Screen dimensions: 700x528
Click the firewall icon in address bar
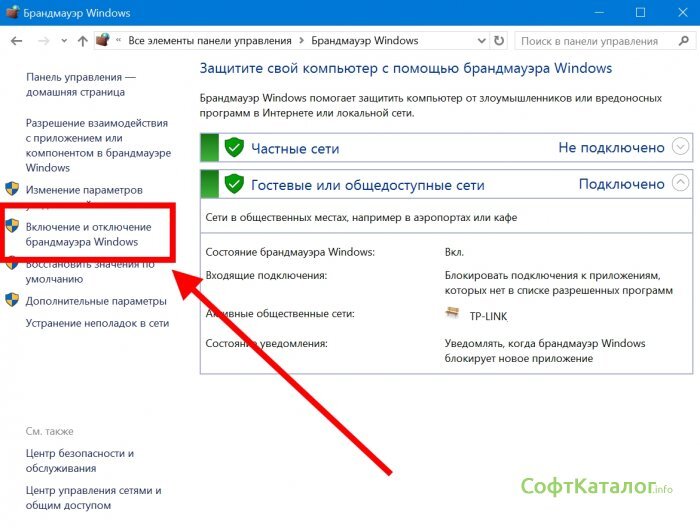tap(103, 40)
